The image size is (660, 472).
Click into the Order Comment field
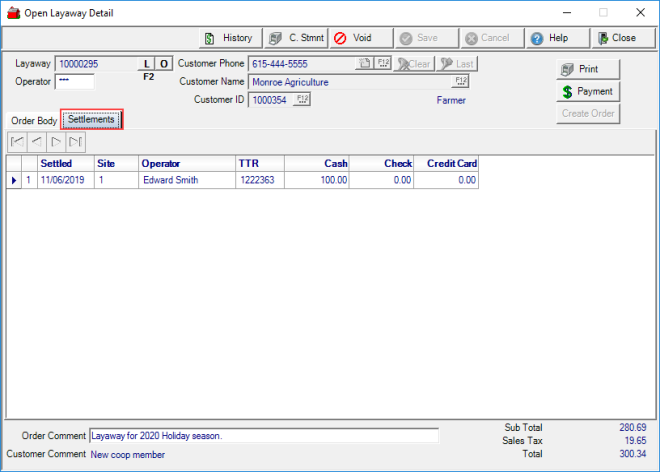(263, 436)
